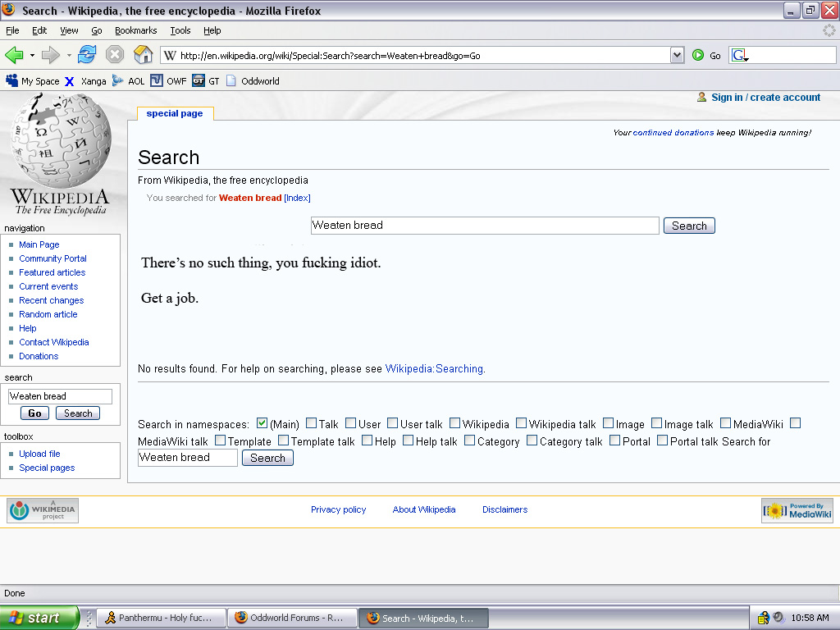The height and width of the screenshot is (630, 840).
Task: Click the Back arrow navigation icon
Action: click(x=14, y=55)
